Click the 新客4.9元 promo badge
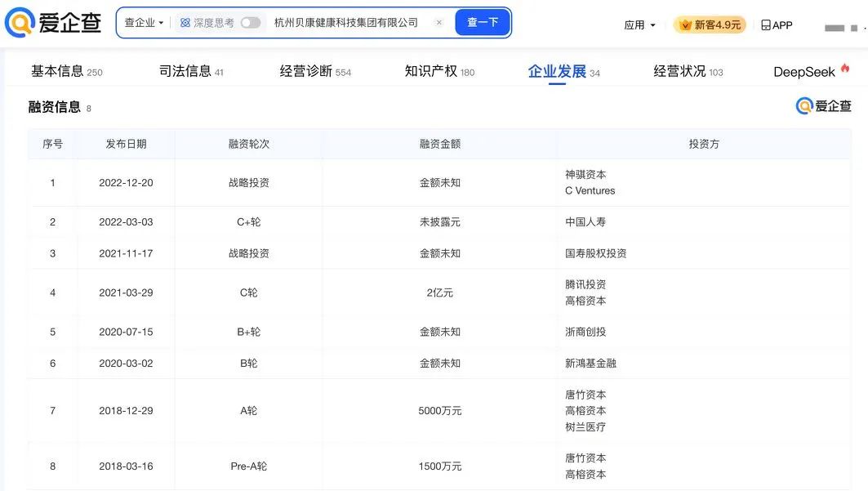The width and height of the screenshot is (868, 491). pos(710,25)
